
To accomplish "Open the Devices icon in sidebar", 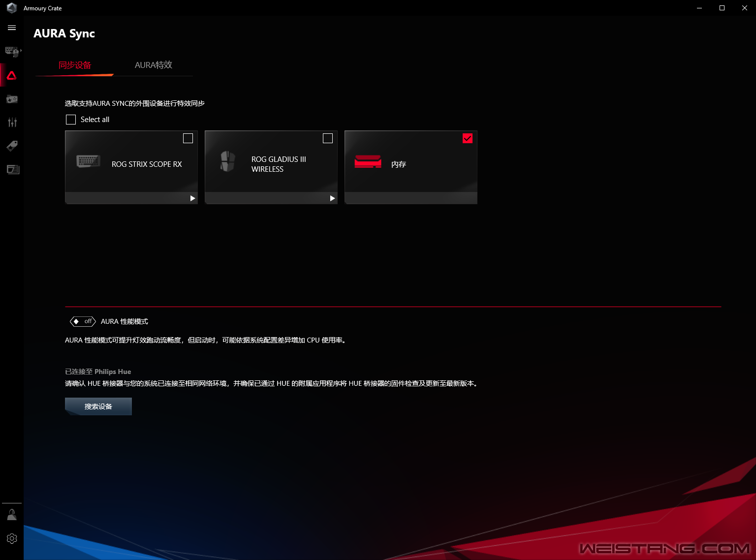I will click(x=12, y=51).
